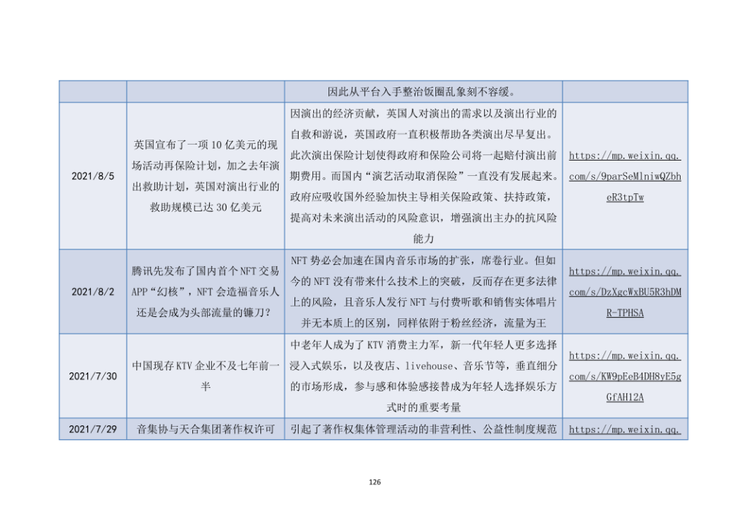The image size is (750, 531).
Task: Click the 因演出的经济贡献 commentary cell
Action: (x=423, y=176)
